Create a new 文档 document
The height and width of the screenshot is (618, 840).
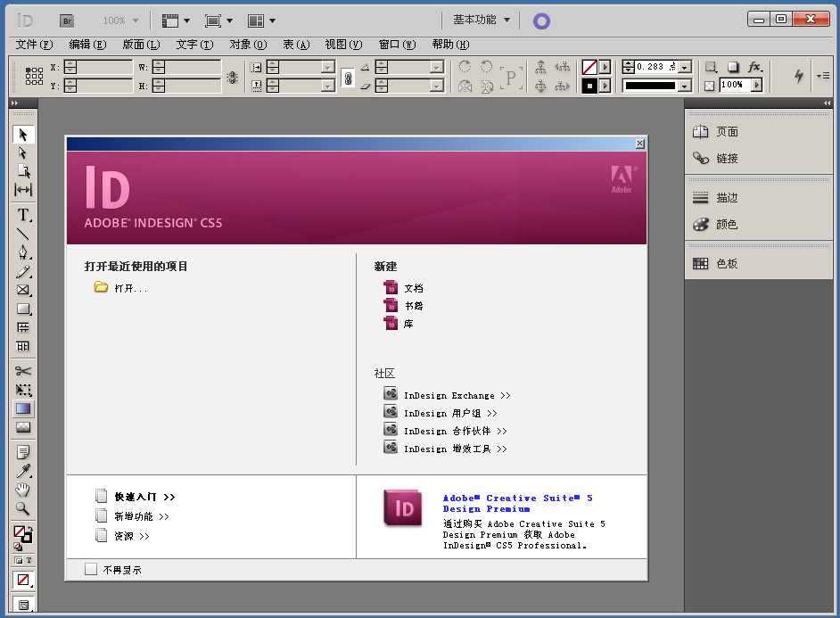pyautogui.click(x=414, y=288)
